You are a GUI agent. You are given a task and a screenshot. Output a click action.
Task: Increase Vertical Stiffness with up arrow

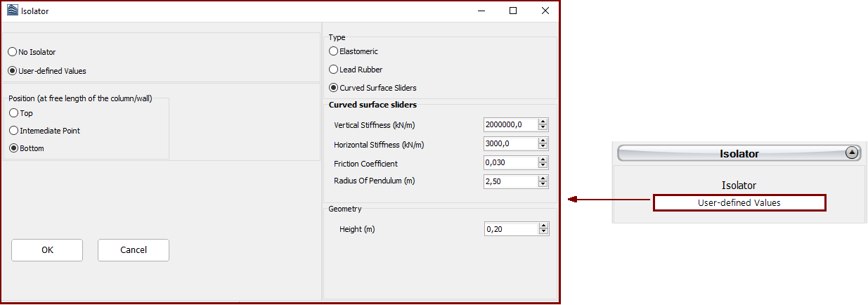(x=543, y=122)
